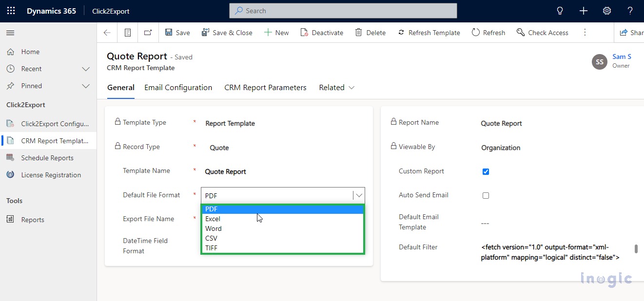Deactivate this report template
644x301 pixels.
pyautogui.click(x=322, y=33)
